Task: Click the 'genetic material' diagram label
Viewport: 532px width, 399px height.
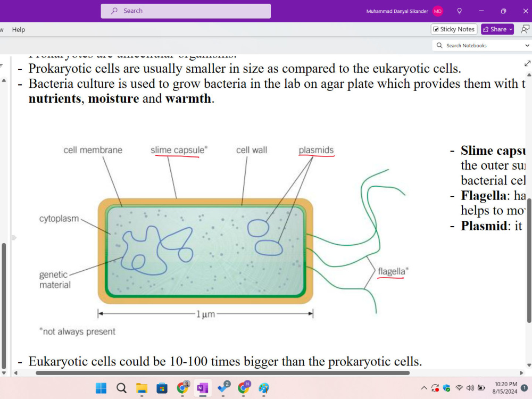Action: [x=54, y=280]
